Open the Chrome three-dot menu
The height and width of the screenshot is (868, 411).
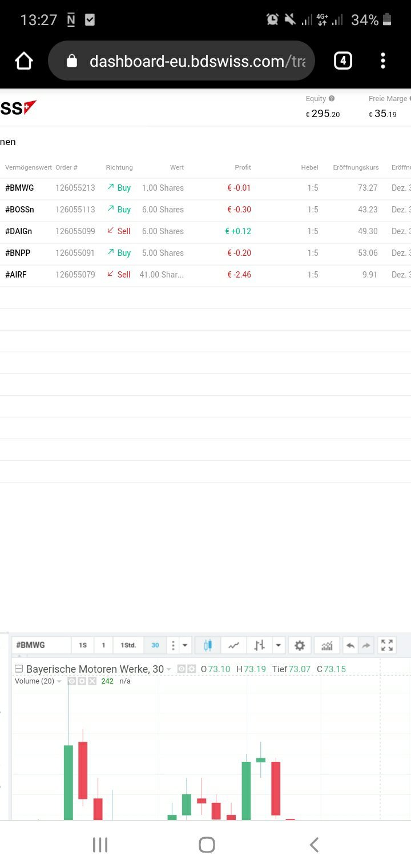point(383,61)
